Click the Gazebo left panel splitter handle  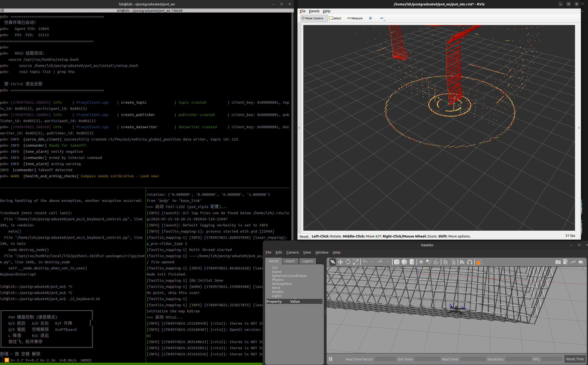point(325,312)
